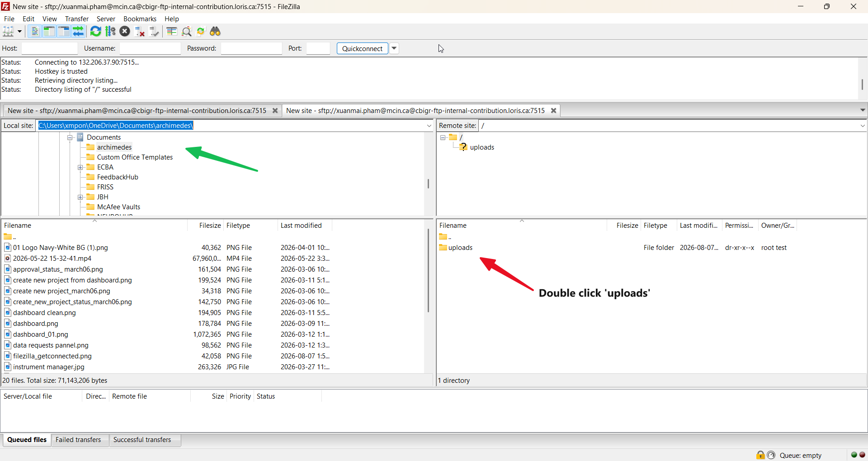Screen dimensions: 868x461
Task: Select the file 2026-05-22 15-32-41.mp4
Action: coord(52,259)
